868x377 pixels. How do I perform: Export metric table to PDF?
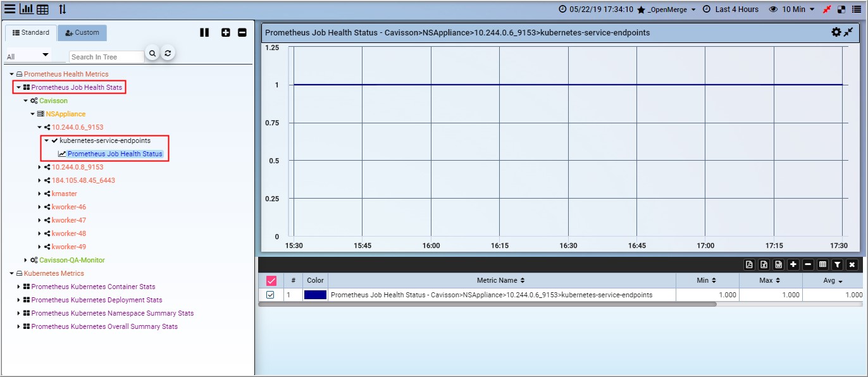tap(749, 264)
